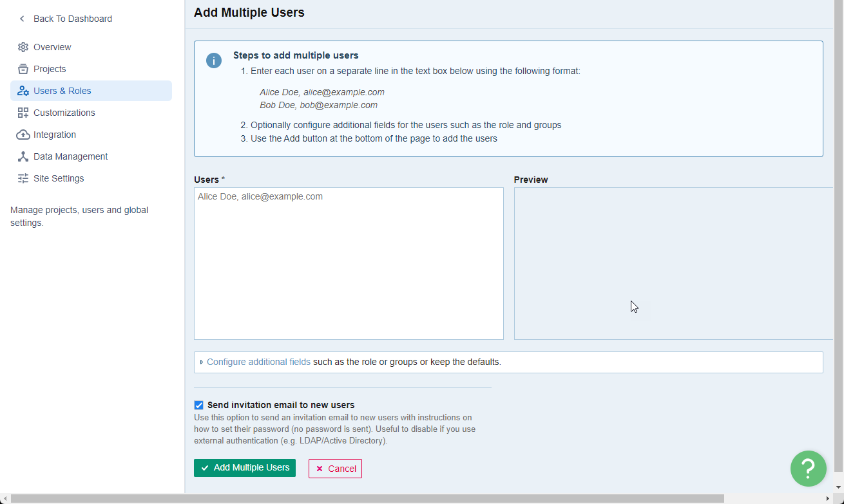
Task: Uncheck Send invitation email to new users
Action: (x=199, y=406)
